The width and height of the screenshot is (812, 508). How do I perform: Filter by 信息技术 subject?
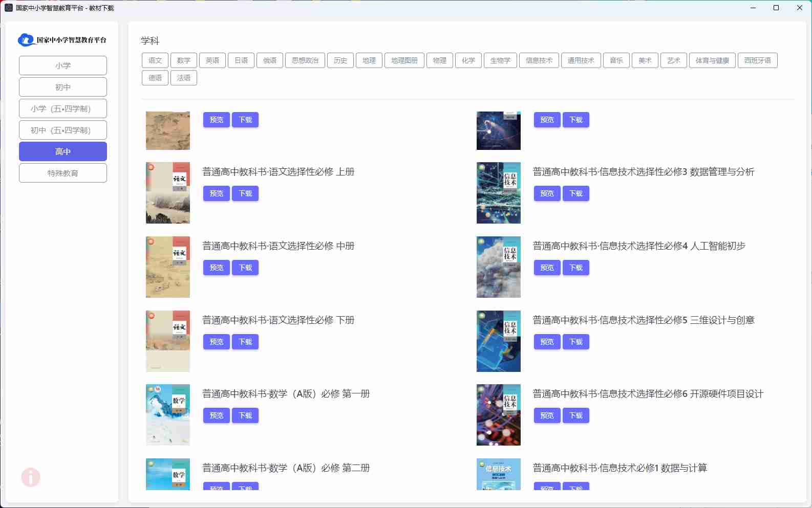coord(539,60)
